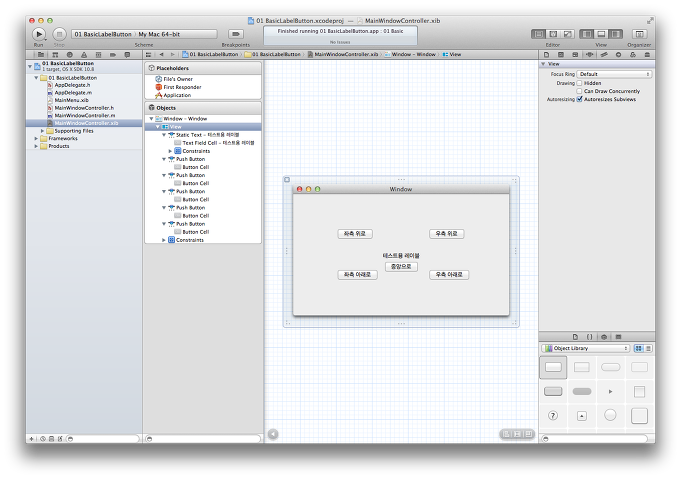Expand the Products folder
Screen dimensions: 681x479
[x=36, y=146]
